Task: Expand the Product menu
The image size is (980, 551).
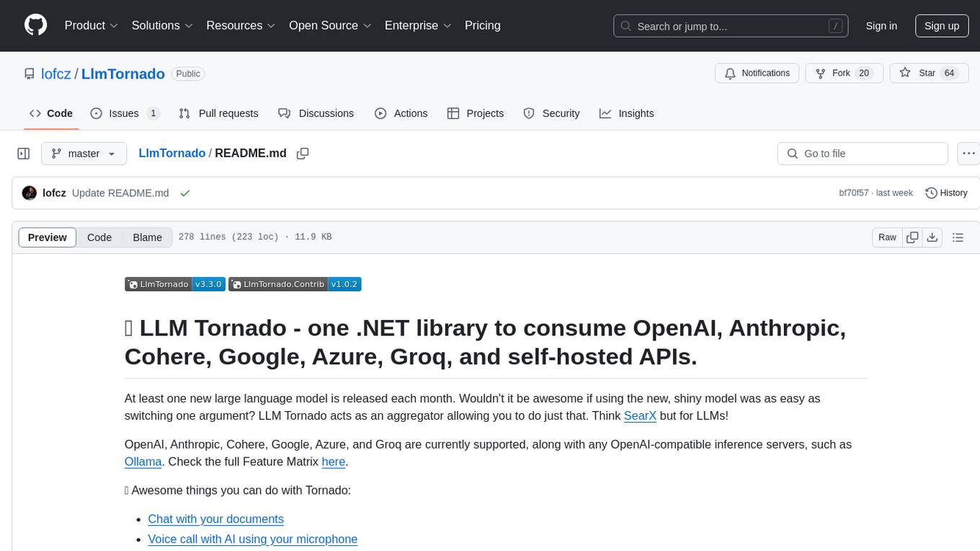Action: tap(92, 25)
